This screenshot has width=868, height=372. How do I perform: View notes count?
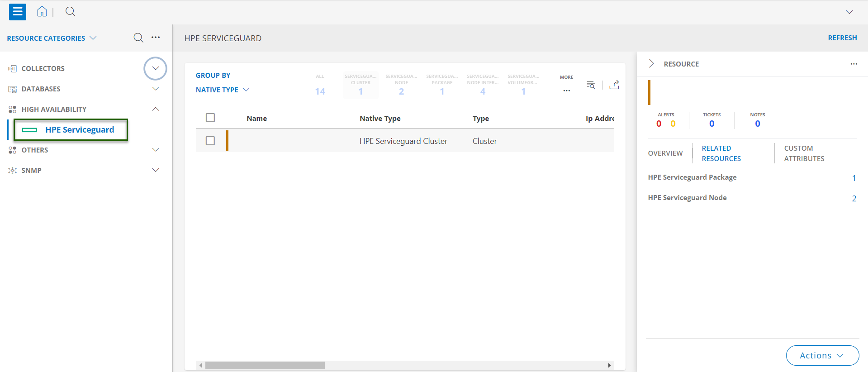click(x=758, y=124)
